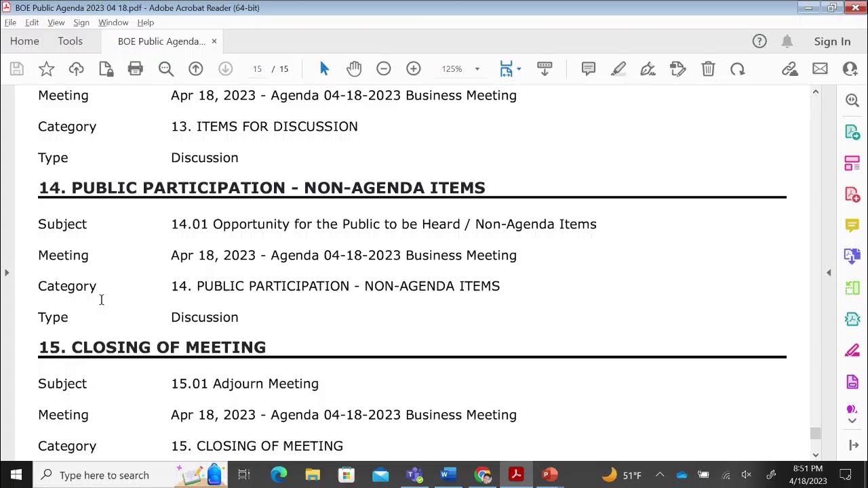The image size is (868, 488).
Task: Zoom out with the minus button
Action: pos(384,68)
